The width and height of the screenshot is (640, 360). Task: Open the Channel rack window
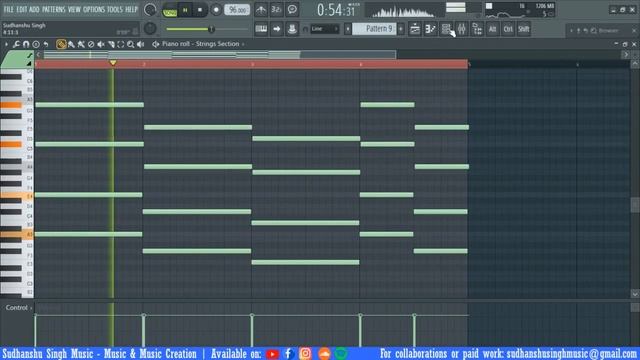coord(446,29)
